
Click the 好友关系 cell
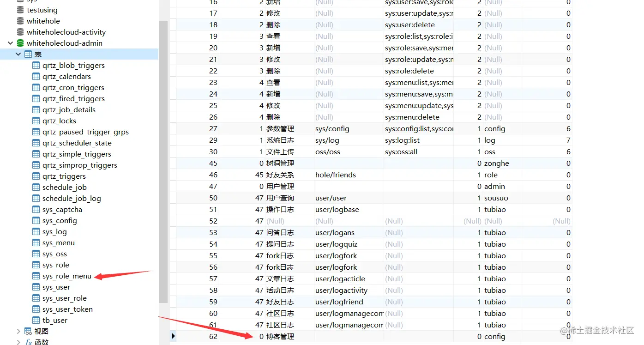click(x=280, y=175)
